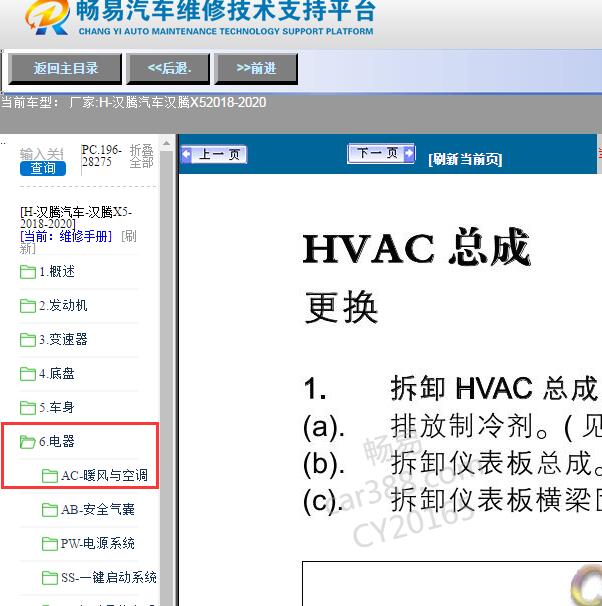
Task: Click folder icon beside SS-一键启动系统
Action: [x=50, y=578]
